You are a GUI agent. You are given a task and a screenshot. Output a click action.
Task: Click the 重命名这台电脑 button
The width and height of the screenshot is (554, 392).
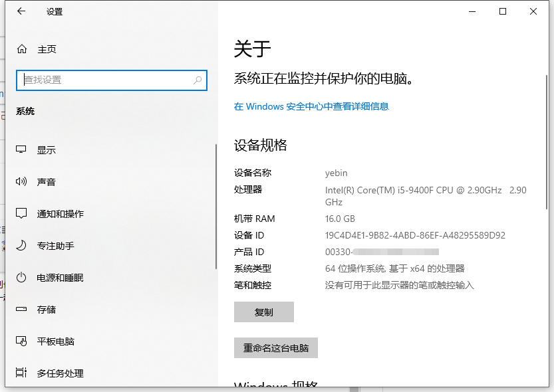(x=275, y=347)
